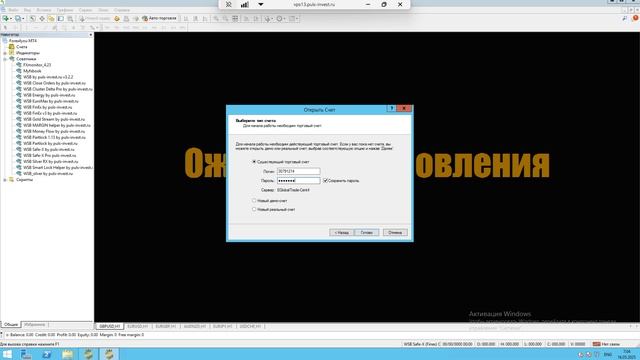Click the pin icon on remote connection bar

(x=229, y=4)
